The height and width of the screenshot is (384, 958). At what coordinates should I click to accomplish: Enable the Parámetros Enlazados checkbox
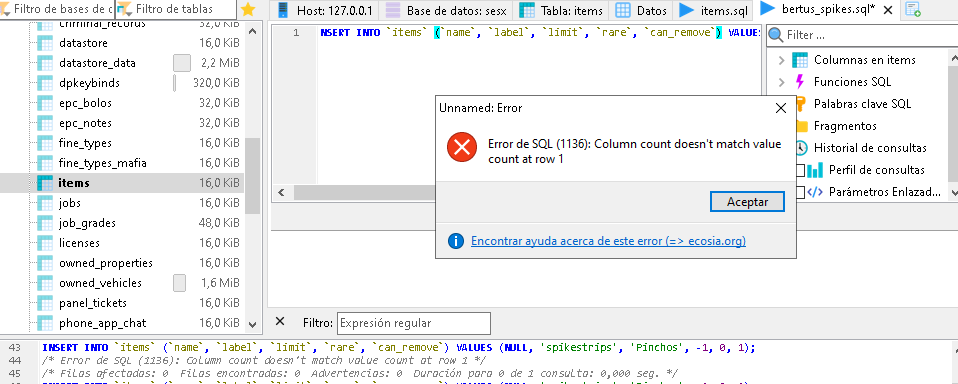pos(800,192)
